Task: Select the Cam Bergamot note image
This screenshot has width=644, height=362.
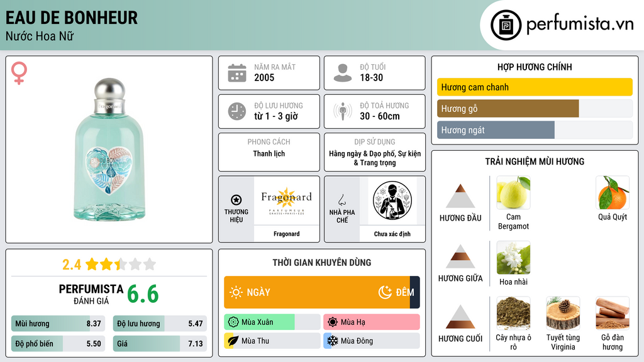Action: [x=513, y=192]
